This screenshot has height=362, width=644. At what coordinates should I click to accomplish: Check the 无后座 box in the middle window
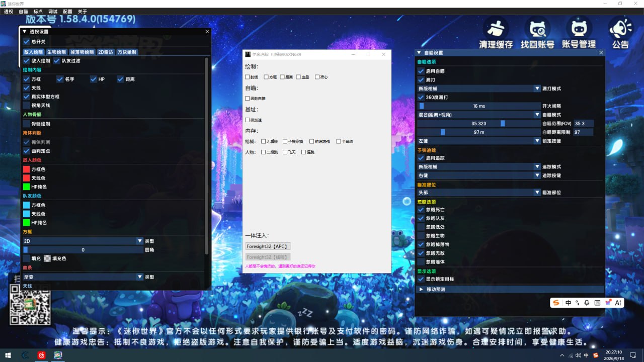click(x=263, y=142)
